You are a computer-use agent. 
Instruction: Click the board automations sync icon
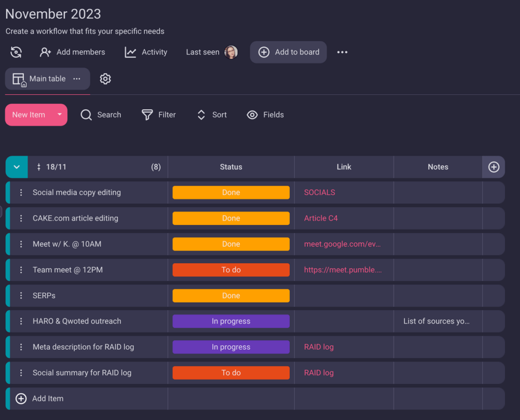16,52
